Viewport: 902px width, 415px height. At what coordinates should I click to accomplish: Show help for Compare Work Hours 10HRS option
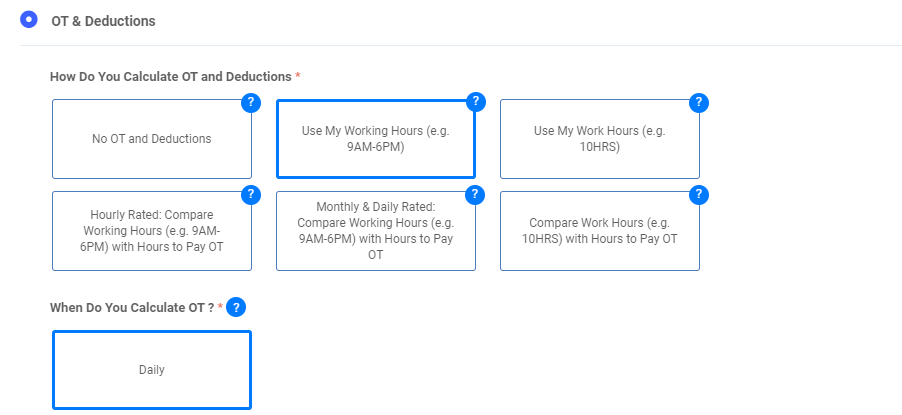click(699, 194)
